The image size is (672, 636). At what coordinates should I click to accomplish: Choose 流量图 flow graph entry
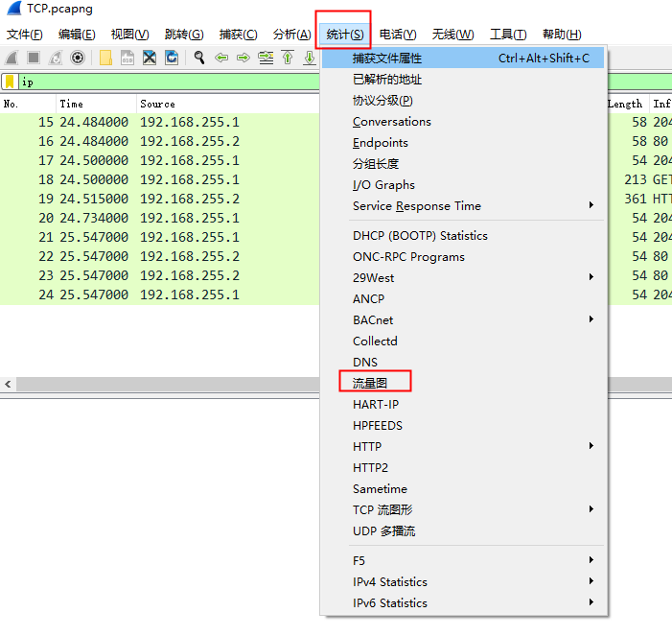point(463,383)
